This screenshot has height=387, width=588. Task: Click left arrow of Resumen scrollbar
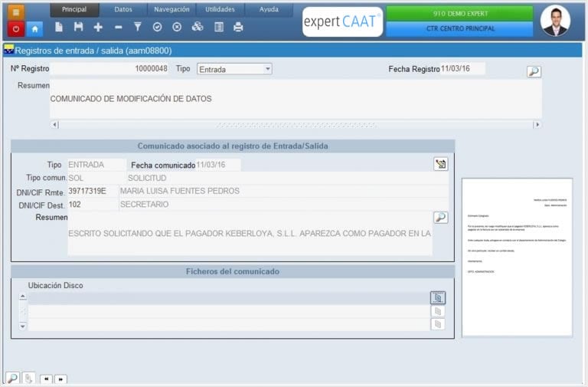55,125
